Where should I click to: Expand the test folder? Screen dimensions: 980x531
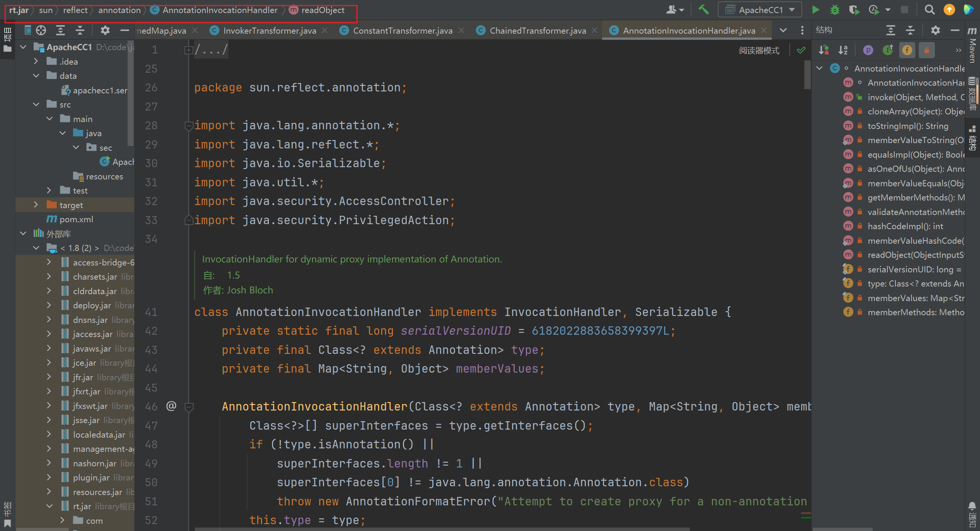(x=49, y=190)
